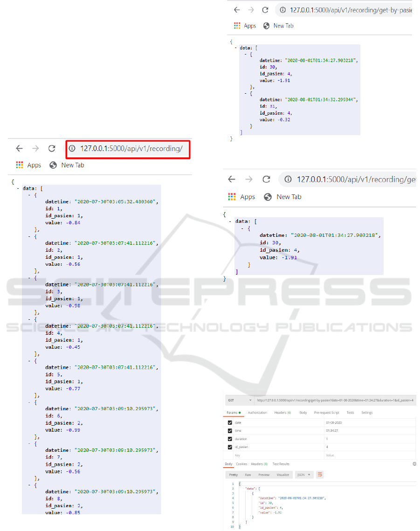Viewport: 420px width, 531px height.
Task: Click reload icon in the /api/v1/recording/ browser
Action: [x=52, y=149]
